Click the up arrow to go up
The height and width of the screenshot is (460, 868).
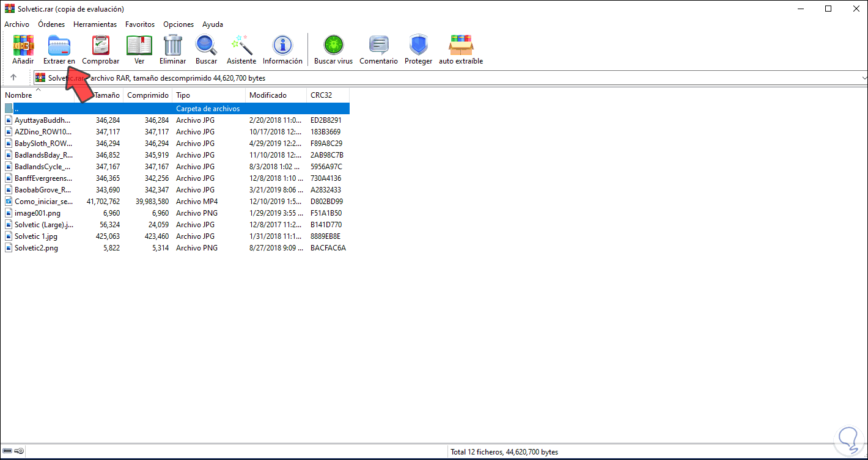tap(13, 78)
